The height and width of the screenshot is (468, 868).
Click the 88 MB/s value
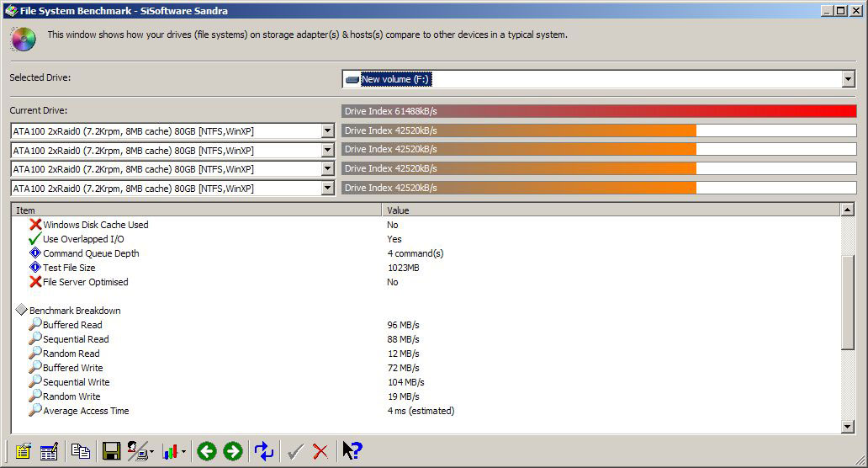[404, 339]
